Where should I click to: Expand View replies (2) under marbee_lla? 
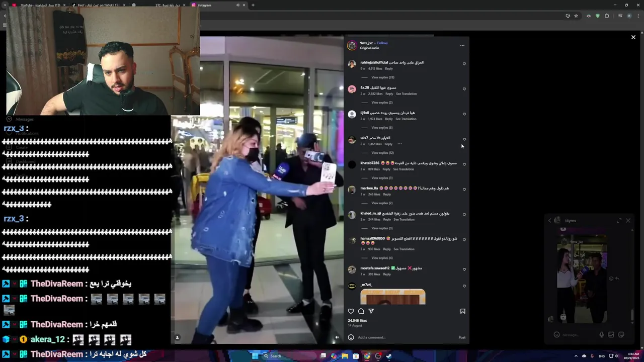pyautogui.click(x=382, y=203)
